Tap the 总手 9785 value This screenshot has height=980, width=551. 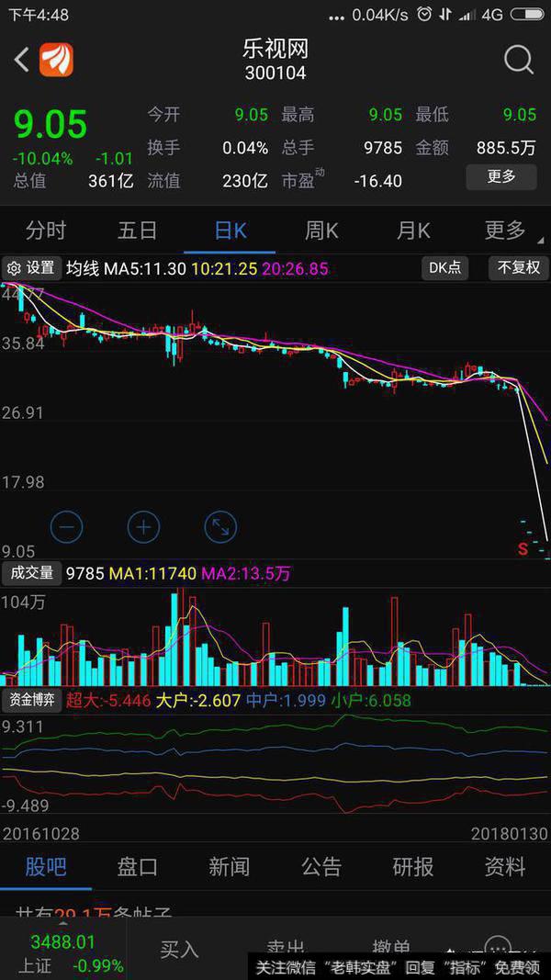(383, 148)
